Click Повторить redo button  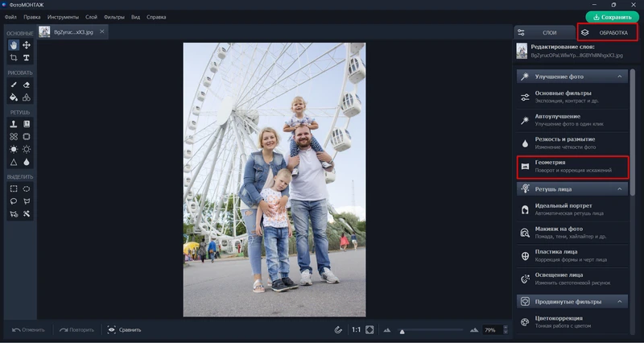[x=76, y=330]
